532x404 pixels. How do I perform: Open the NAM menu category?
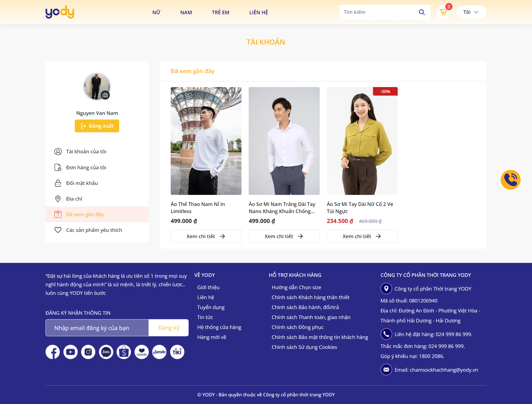[186, 12]
